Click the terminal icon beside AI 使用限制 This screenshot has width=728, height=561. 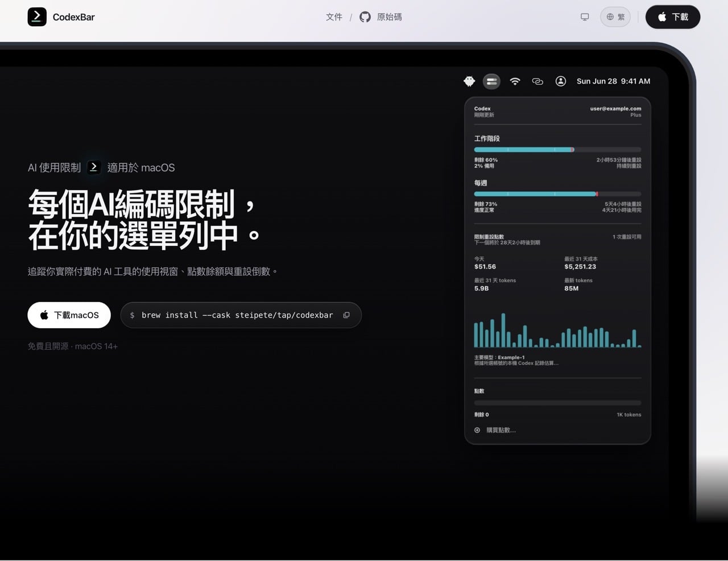tap(94, 167)
